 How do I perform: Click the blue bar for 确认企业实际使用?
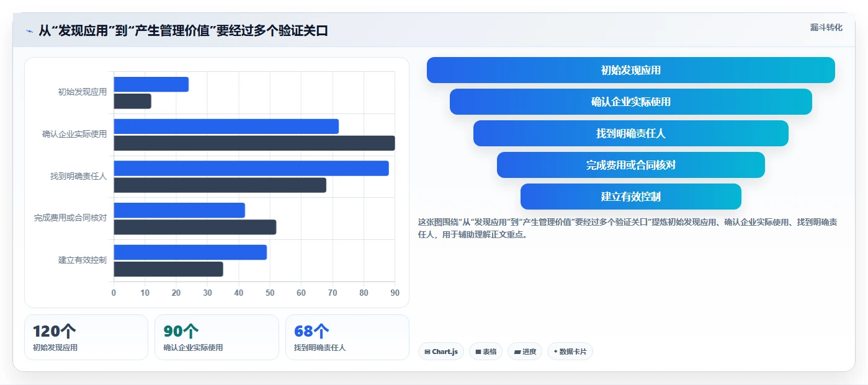coord(226,126)
